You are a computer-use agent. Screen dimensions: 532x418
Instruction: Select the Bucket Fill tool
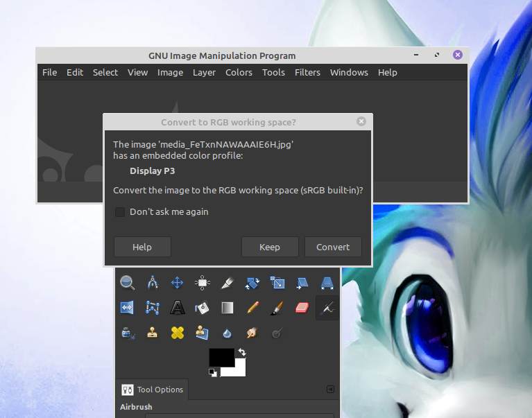click(x=203, y=308)
